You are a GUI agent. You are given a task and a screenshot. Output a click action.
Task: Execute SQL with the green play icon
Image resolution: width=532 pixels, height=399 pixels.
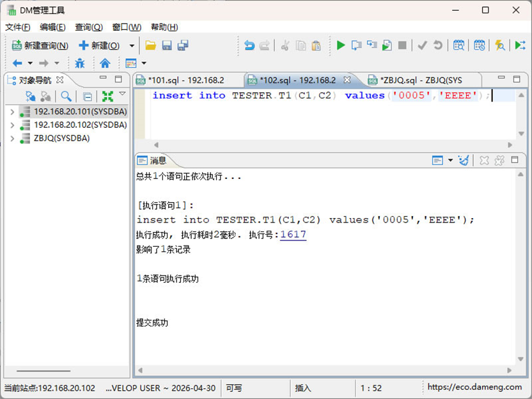(x=341, y=45)
